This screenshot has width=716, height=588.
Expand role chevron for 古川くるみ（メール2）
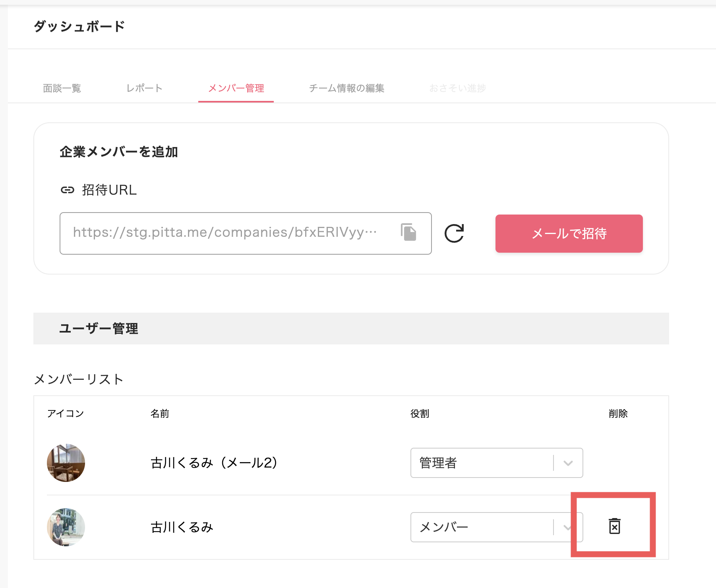(x=568, y=462)
